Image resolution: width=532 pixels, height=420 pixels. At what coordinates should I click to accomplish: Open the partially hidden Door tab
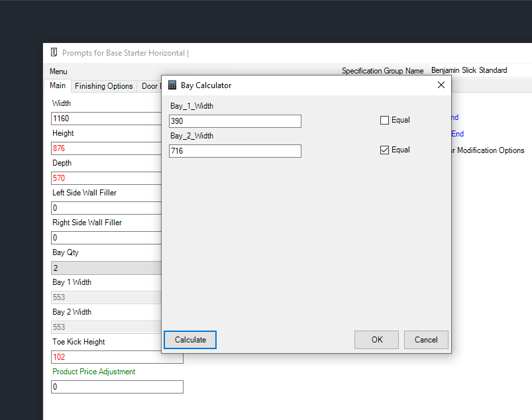tap(149, 86)
